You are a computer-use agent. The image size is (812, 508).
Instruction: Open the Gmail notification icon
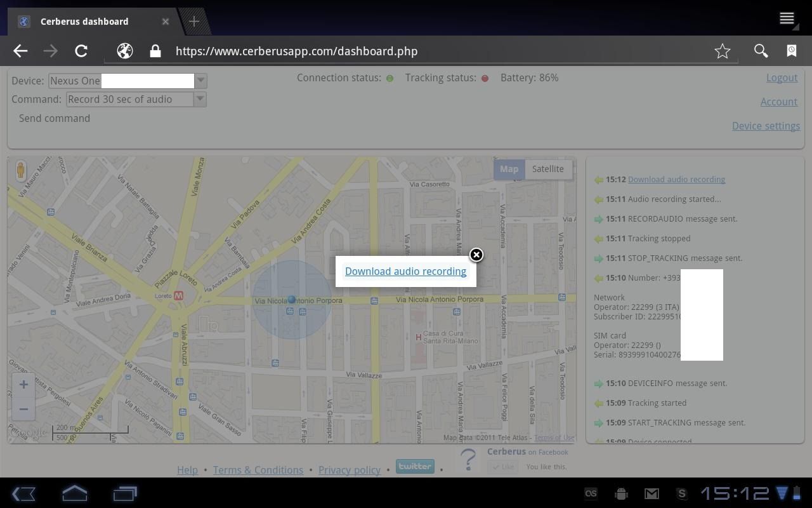click(652, 493)
